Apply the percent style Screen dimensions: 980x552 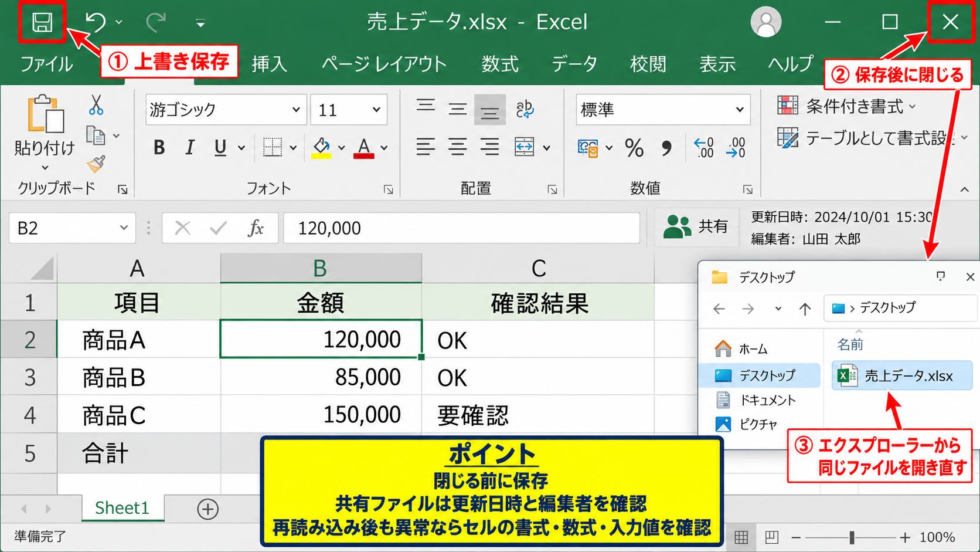tap(634, 148)
